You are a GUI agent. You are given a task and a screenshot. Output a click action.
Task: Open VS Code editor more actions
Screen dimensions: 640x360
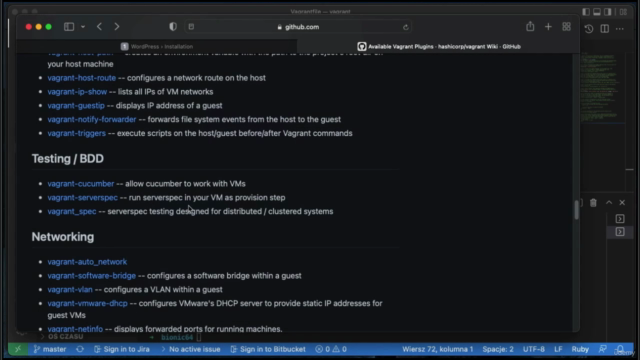620,29
